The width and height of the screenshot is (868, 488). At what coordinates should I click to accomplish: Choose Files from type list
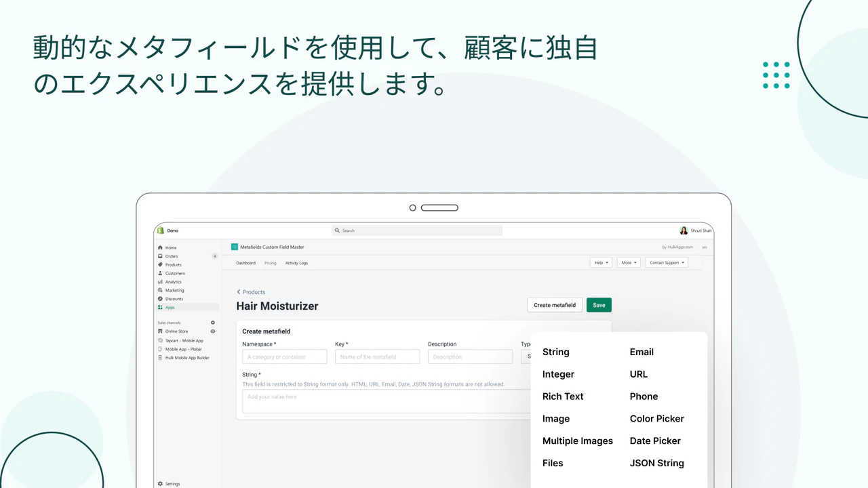[x=553, y=463]
